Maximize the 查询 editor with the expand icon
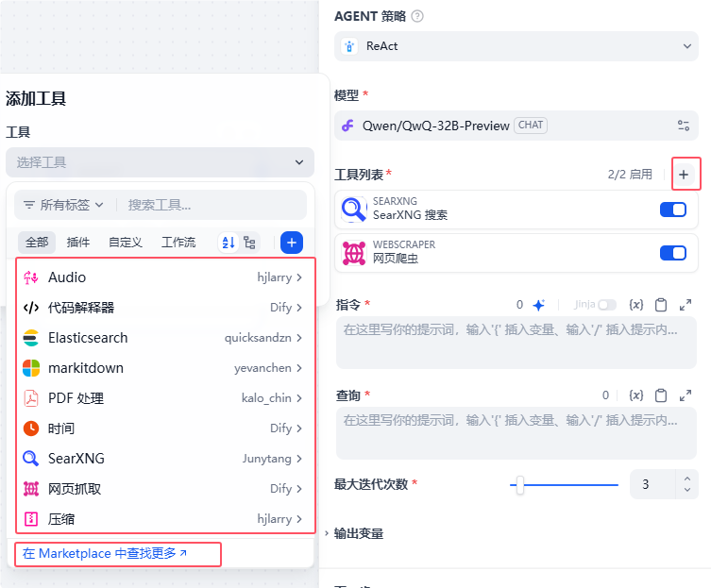 click(686, 395)
